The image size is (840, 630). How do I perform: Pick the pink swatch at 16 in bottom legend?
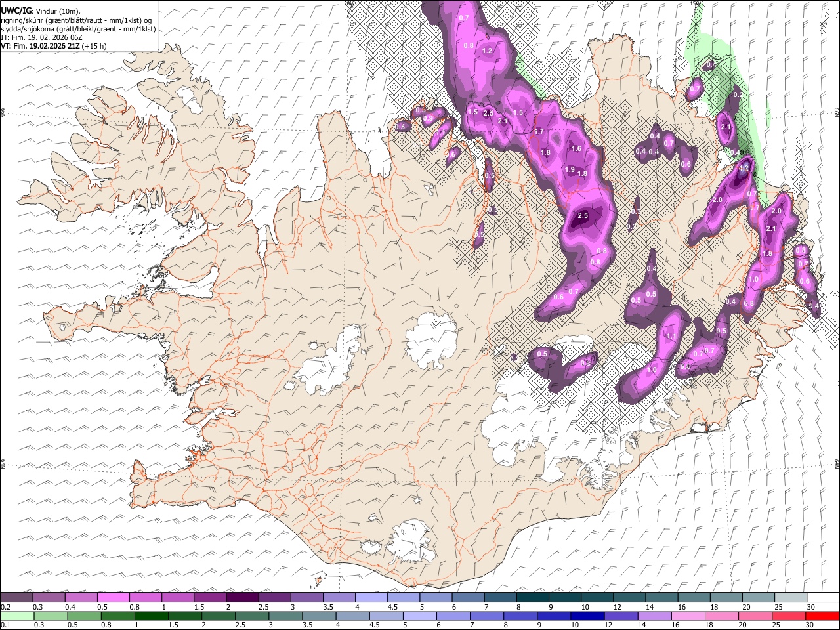click(688, 616)
